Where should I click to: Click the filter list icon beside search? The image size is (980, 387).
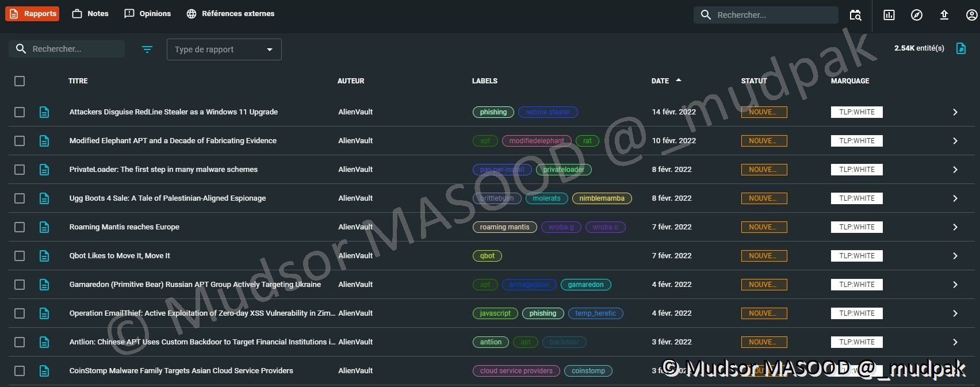point(147,49)
